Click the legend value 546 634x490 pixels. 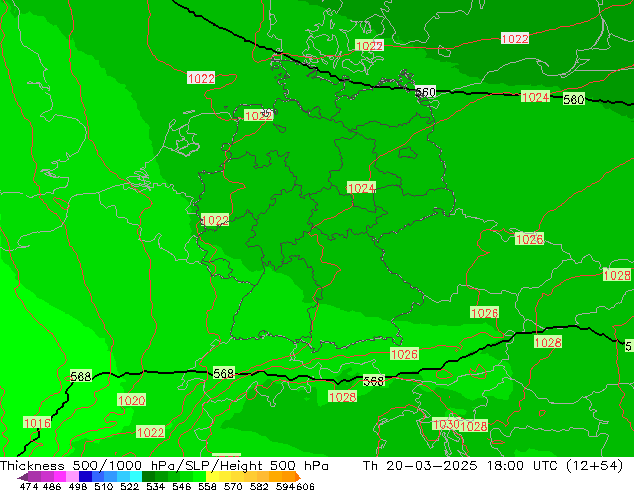182,486
